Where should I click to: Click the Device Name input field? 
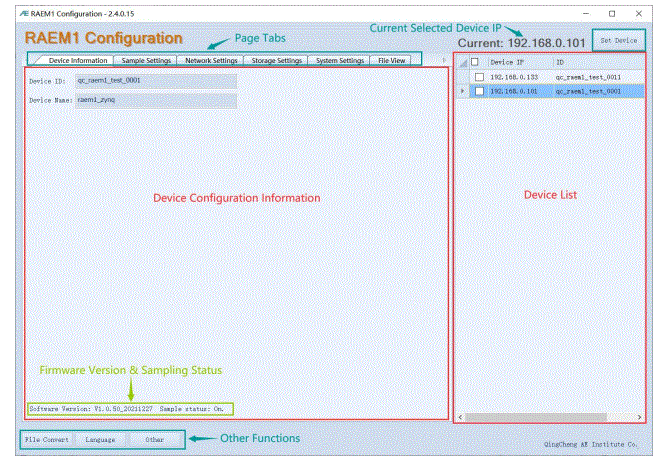pos(156,100)
